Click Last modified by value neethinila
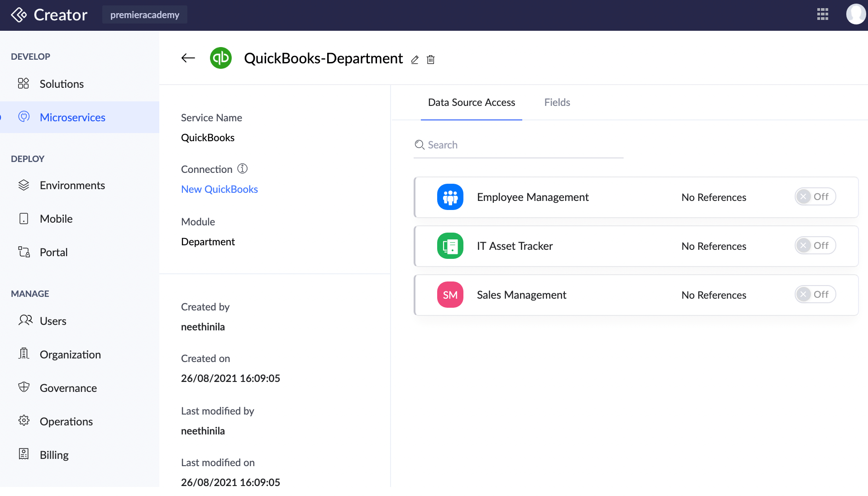868x496 pixels. [x=203, y=431]
